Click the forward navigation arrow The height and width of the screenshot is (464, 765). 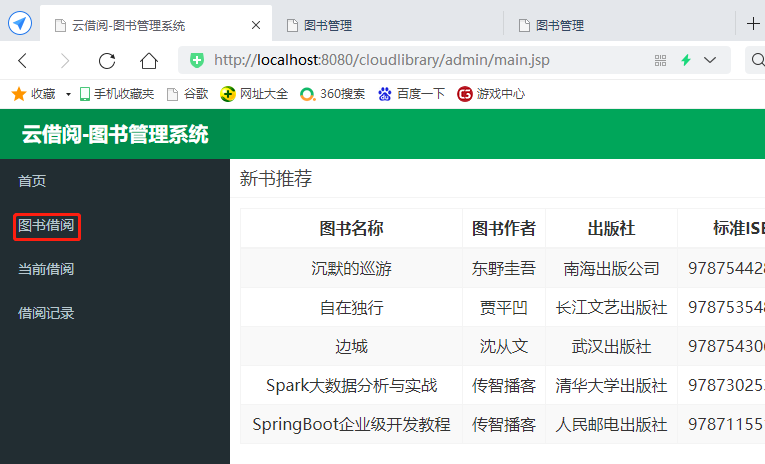click(x=64, y=61)
